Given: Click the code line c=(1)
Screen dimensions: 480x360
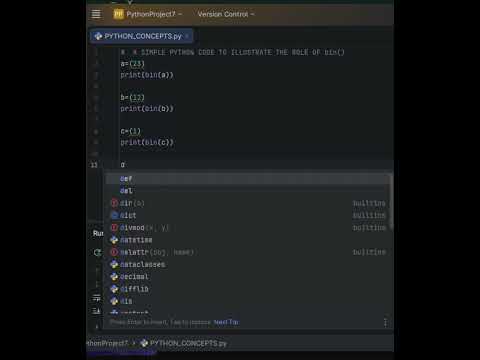Looking at the screenshot, I should [x=131, y=131].
